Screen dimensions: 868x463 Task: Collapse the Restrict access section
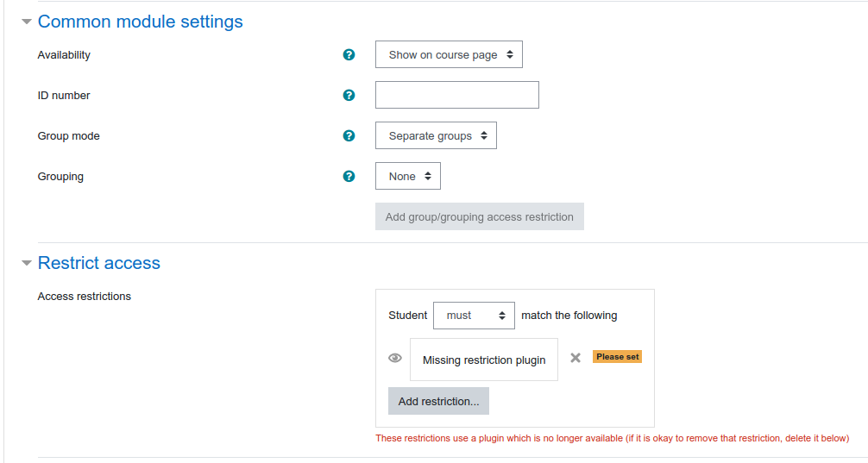click(26, 263)
